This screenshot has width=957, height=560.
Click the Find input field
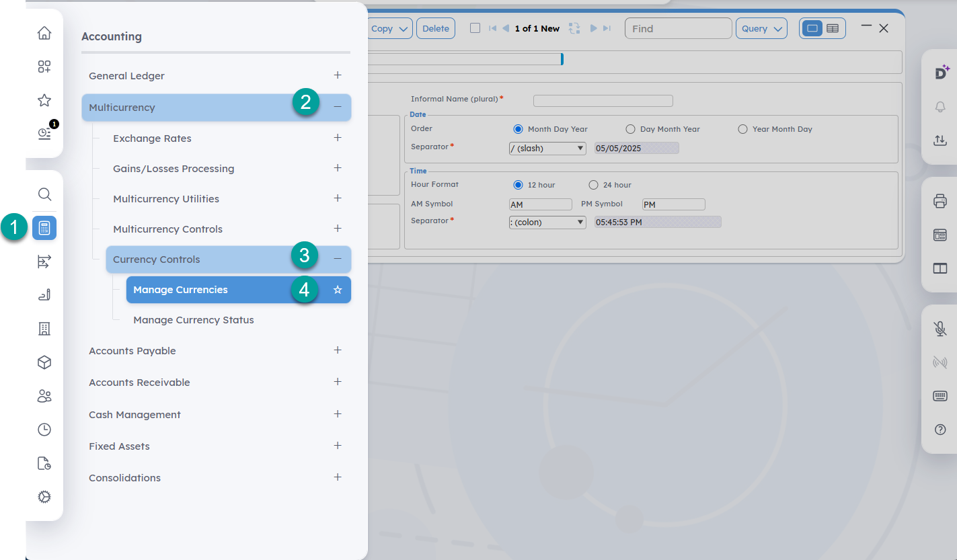[678, 28]
